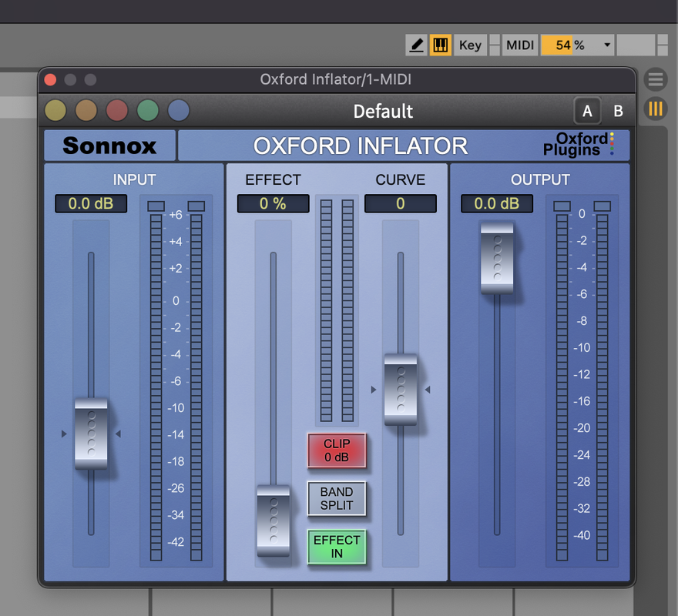Click the Input fader handle
Viewport: 678px width, 616px height.
pos(91,434)
